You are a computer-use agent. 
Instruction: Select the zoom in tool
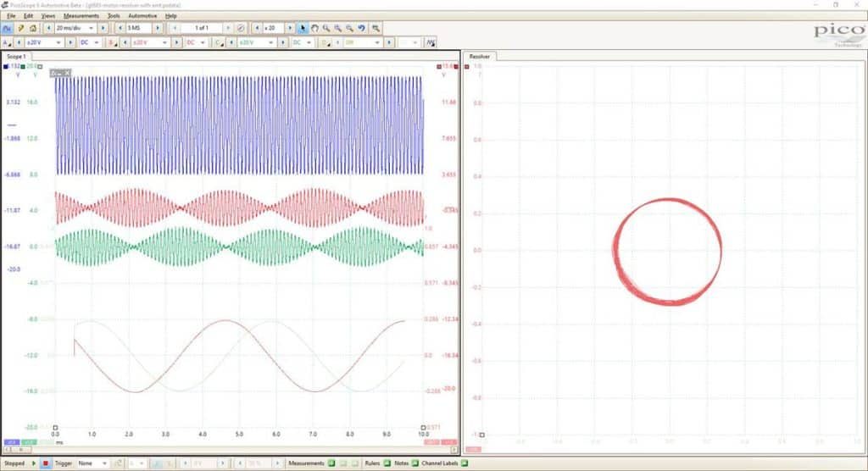click(x=337, y=28)
